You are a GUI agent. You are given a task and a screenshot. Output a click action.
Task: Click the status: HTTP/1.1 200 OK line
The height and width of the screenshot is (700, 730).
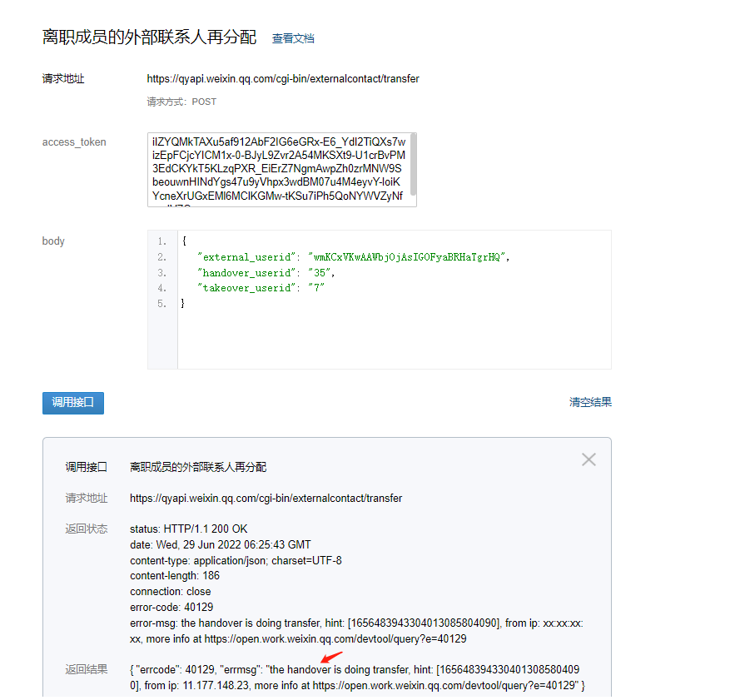[x=189, y=529]
